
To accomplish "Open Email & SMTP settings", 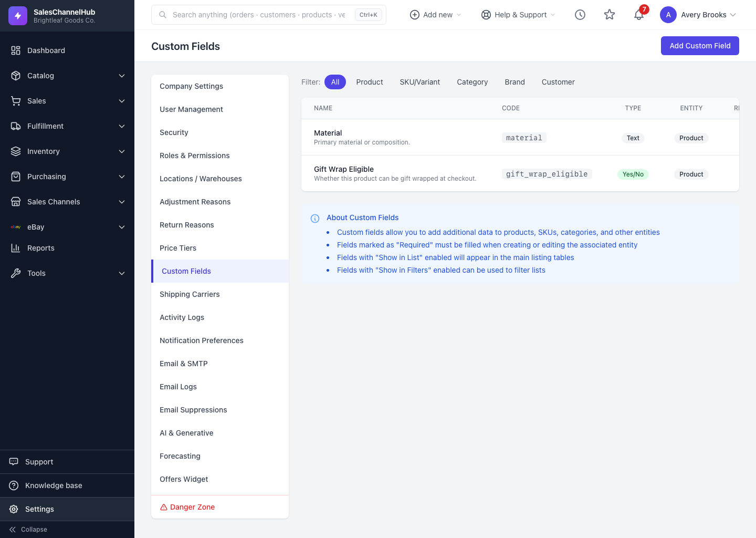I will click(220, 364).
